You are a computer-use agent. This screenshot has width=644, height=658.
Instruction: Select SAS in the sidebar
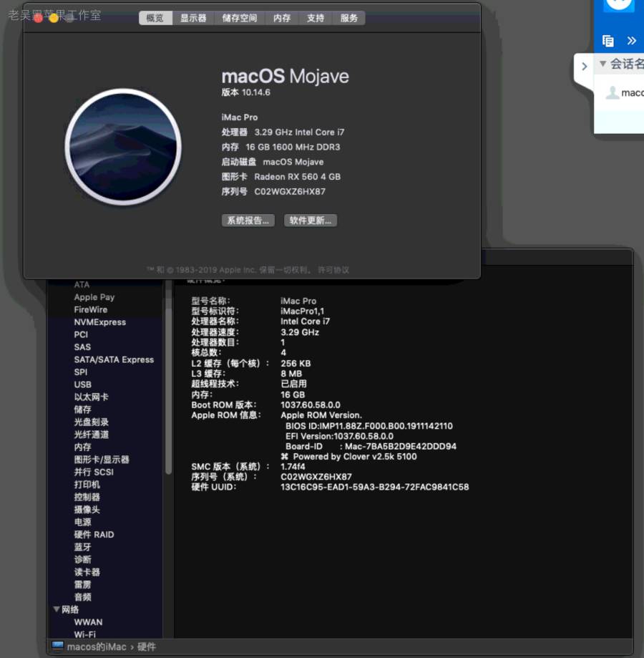pyautogui.click(x=82, y=347)
